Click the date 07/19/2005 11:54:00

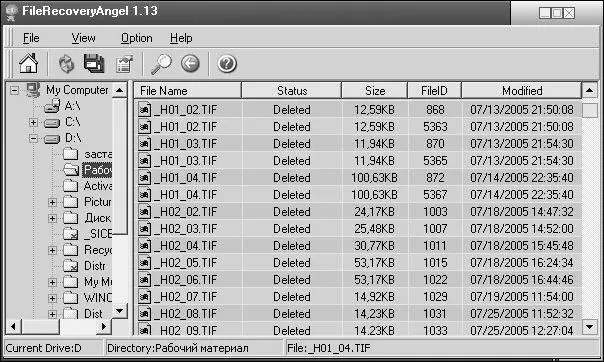click(522, 297)
